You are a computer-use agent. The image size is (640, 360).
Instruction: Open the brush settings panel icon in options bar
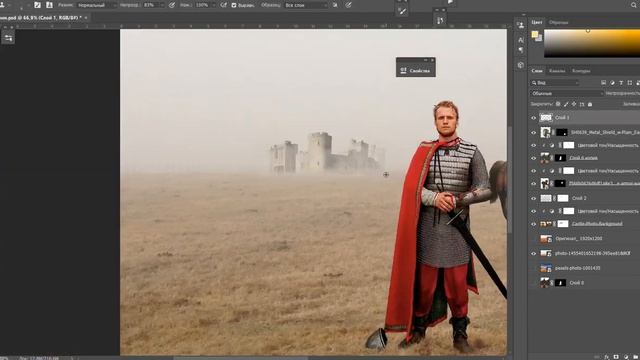(x=38, y=5)
